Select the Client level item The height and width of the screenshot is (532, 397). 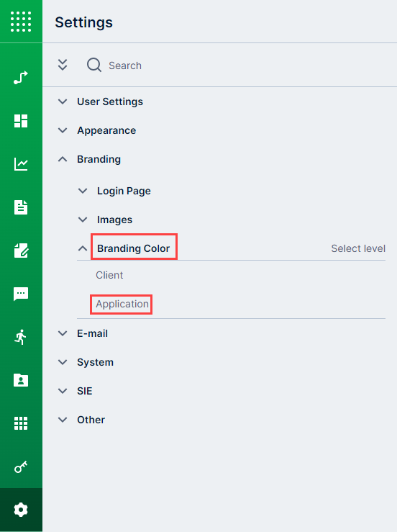(109, 275)
